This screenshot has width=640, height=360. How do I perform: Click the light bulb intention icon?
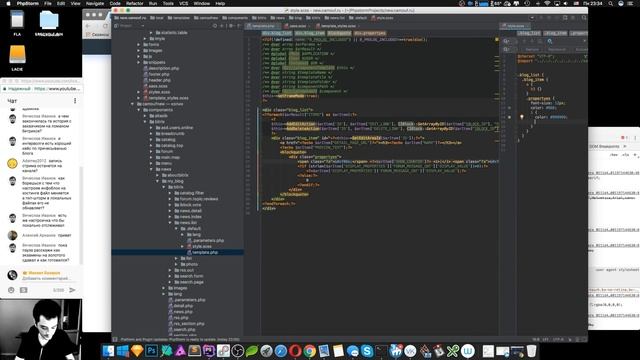522,117
